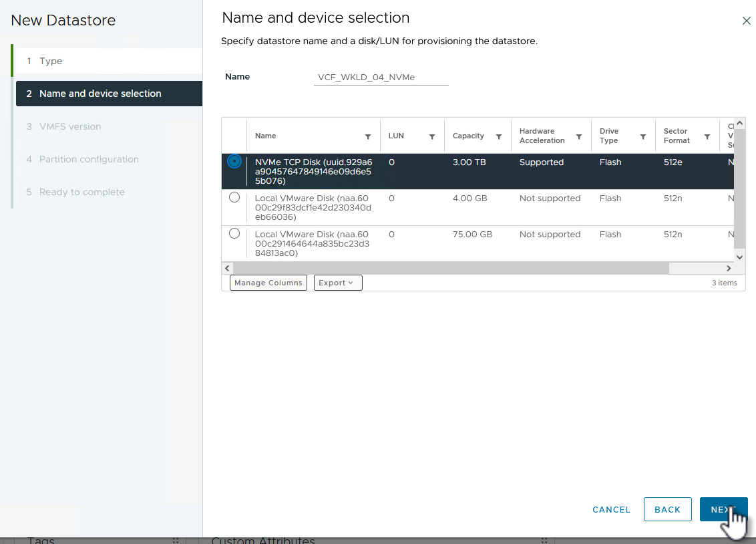The width and height of the screenshot is (756, 544).
Task: Open the Sector Format filter icon
Action: click(x=707, y=137)
